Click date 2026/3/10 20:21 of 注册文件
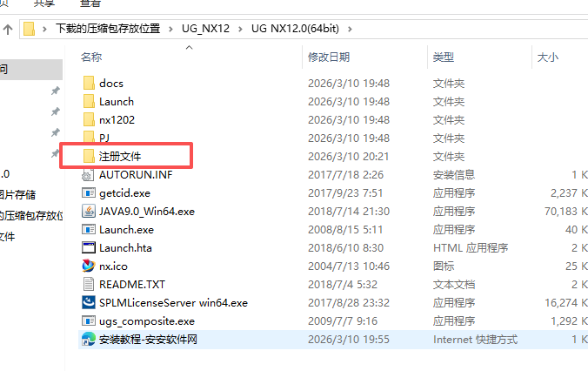The height and width of the screenshot is (371, 588). coord(349,156)
